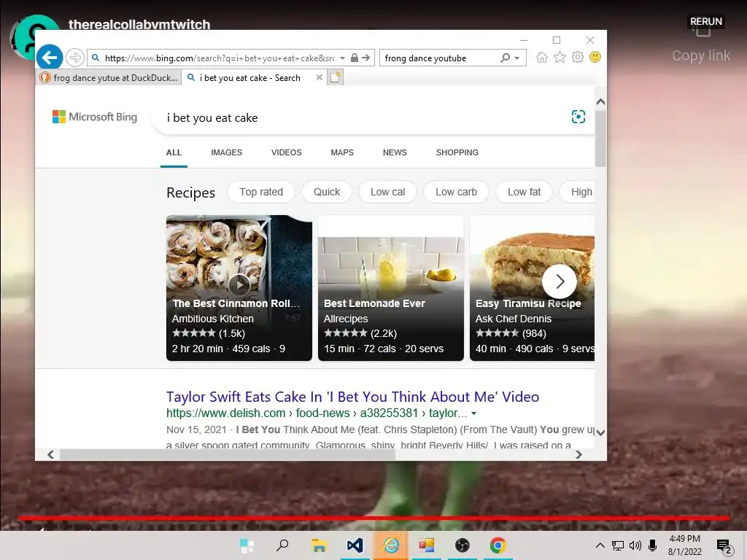
Task: Click the Microsoft Bing logo
Action: coord(95,117)
